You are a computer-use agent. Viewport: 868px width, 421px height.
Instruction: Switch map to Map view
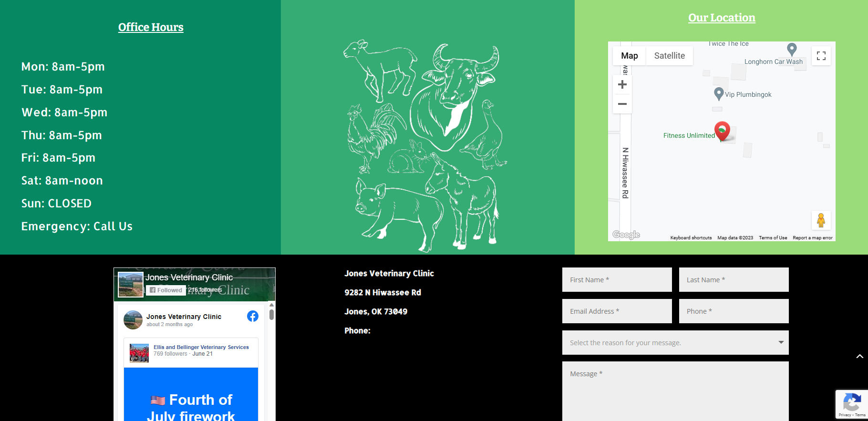(629, 56)
